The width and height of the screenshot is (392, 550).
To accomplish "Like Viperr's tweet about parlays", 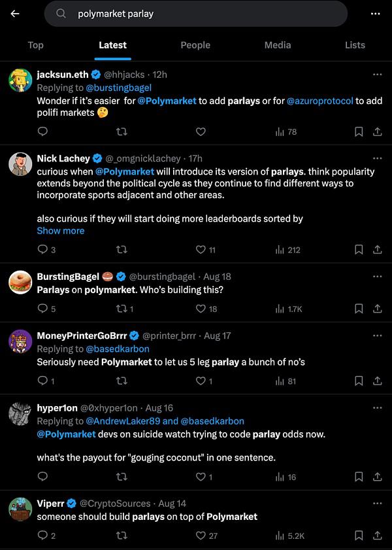I will pos(201,536).
